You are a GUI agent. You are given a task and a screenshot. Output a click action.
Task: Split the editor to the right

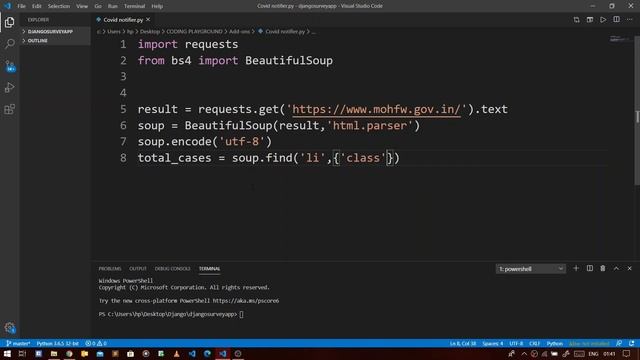point(616,20)
